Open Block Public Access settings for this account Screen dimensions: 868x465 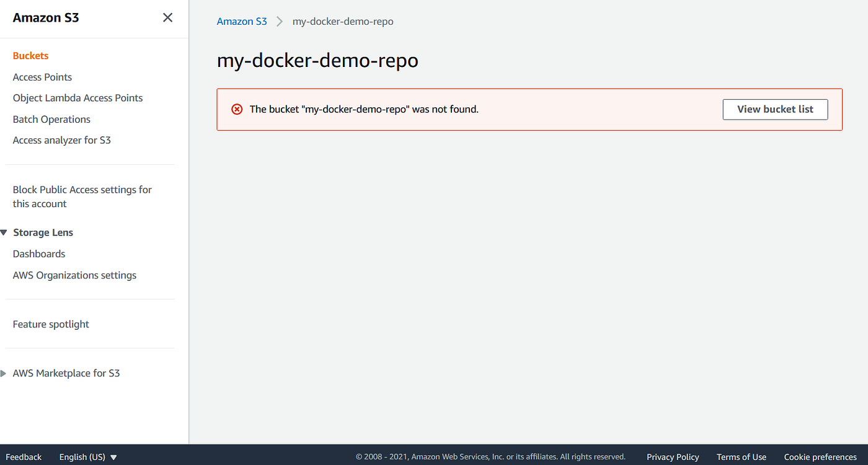[x=82, y=196]
